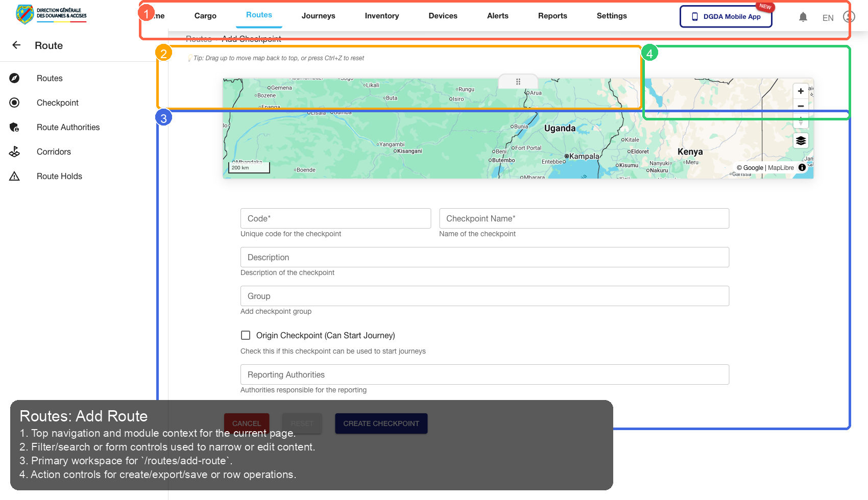Open the map layers selector
Screen dimensions: 868x500
(x=800, y=140)
